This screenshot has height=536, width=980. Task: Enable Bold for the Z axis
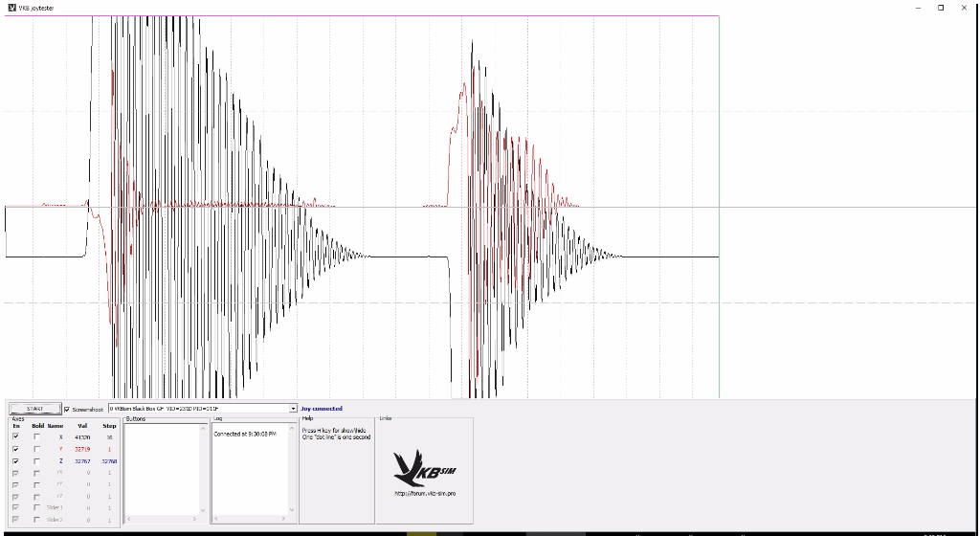pos(37,461)
